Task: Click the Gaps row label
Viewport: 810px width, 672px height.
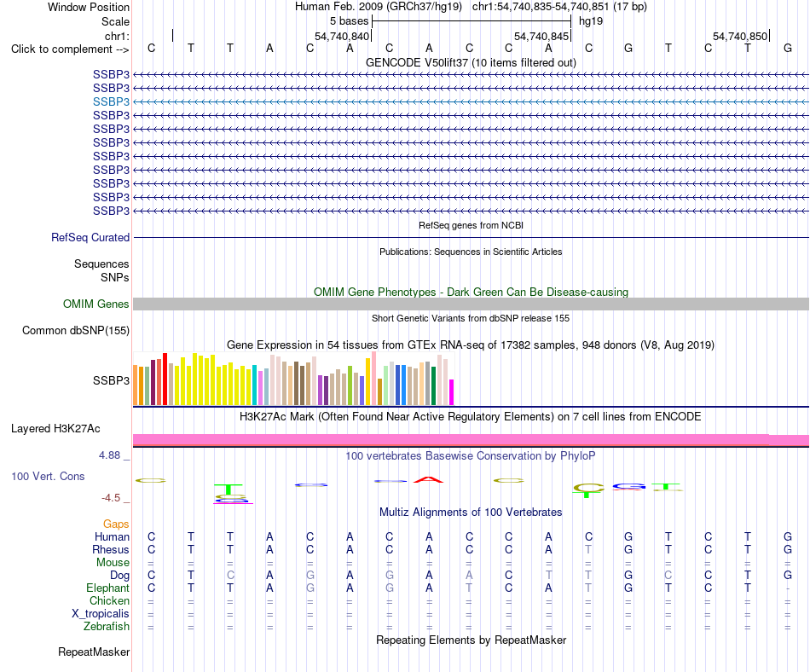Action: pyautogui.click(x=116, y=524)
